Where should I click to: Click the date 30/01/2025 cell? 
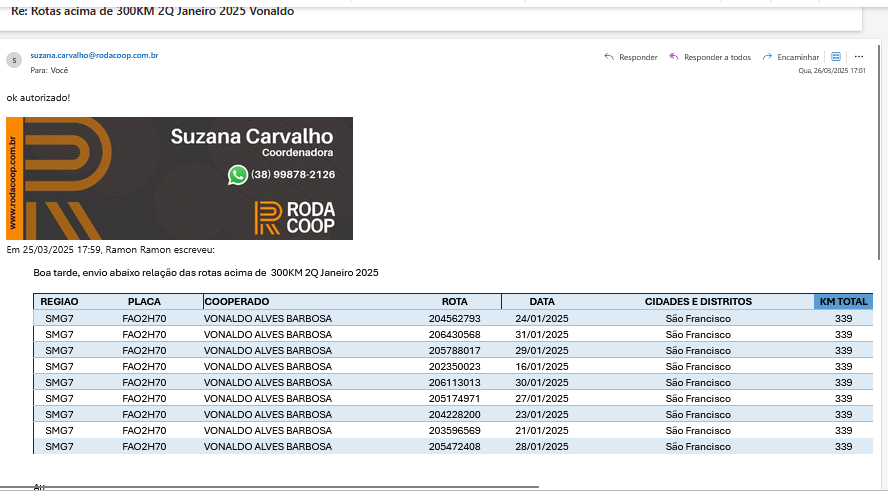point(542,382)
